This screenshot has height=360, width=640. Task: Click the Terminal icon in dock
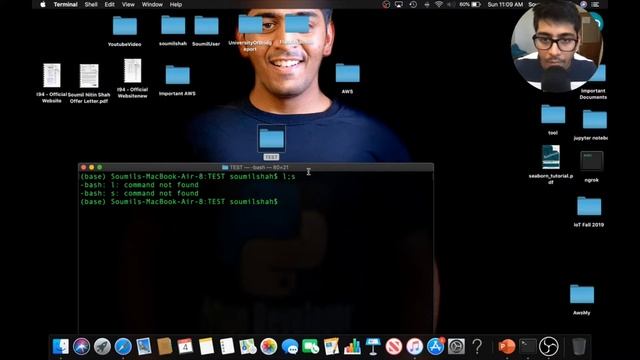point(528,347)
